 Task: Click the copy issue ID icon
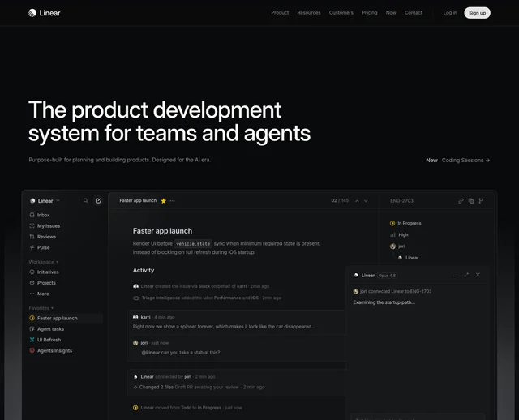pos(471,201)
